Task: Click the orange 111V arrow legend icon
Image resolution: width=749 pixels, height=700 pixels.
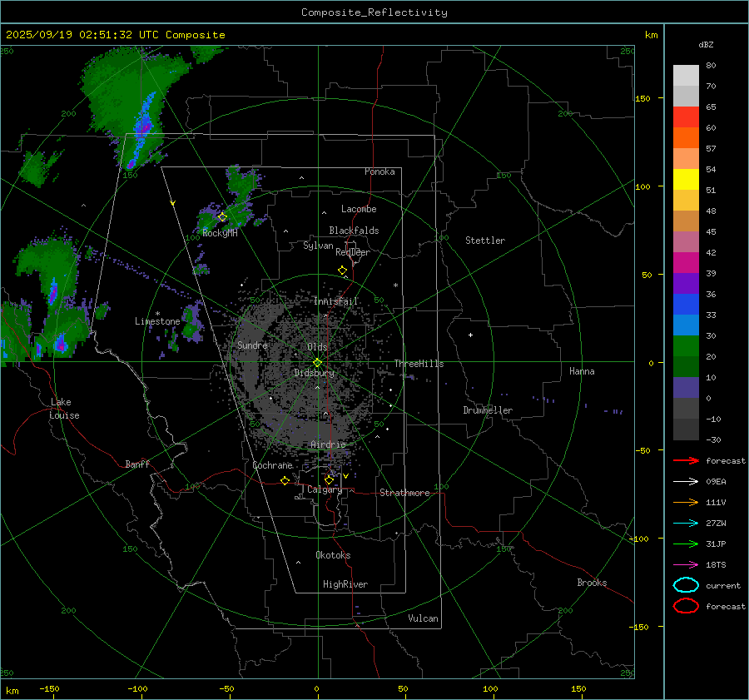Action: click(685, 502)
